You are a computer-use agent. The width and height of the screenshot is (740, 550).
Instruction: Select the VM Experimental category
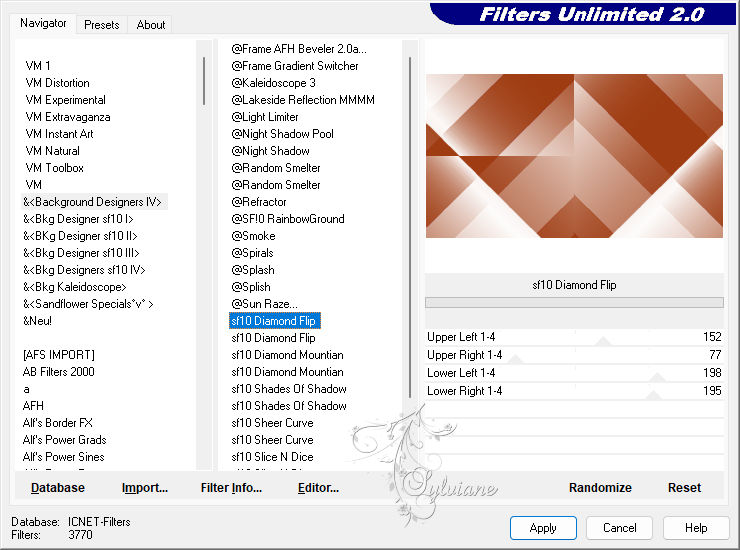pos(66,100)
